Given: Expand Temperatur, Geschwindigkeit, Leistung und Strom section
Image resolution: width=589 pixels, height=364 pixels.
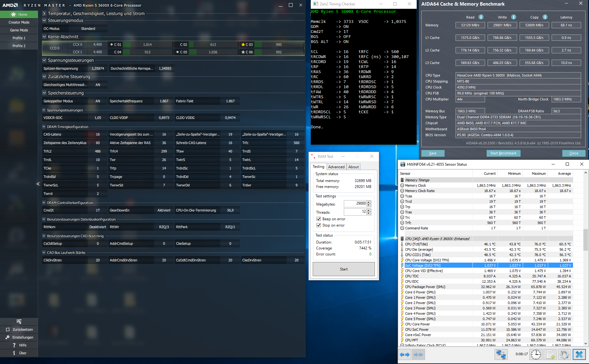Looking at the screenshot, I should (x=44, y=13).
